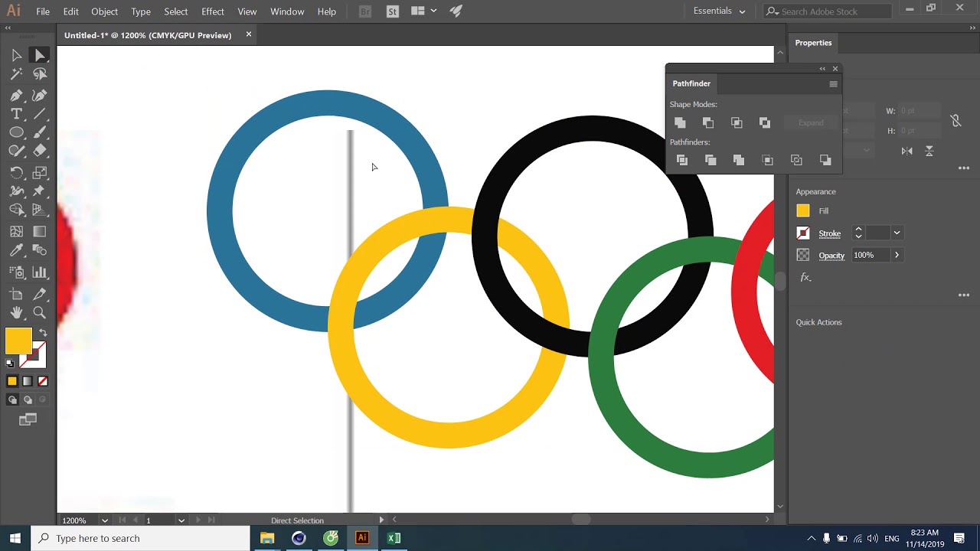Image resolution: width=980 pixels, height=551 pixels.
Task: Open the artboard number dropdown
Action: point(181,520)
